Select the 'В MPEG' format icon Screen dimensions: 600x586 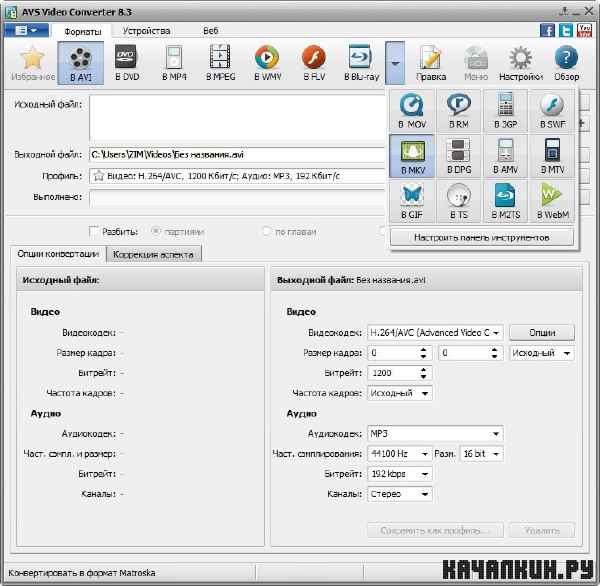[x=220, y=64]
